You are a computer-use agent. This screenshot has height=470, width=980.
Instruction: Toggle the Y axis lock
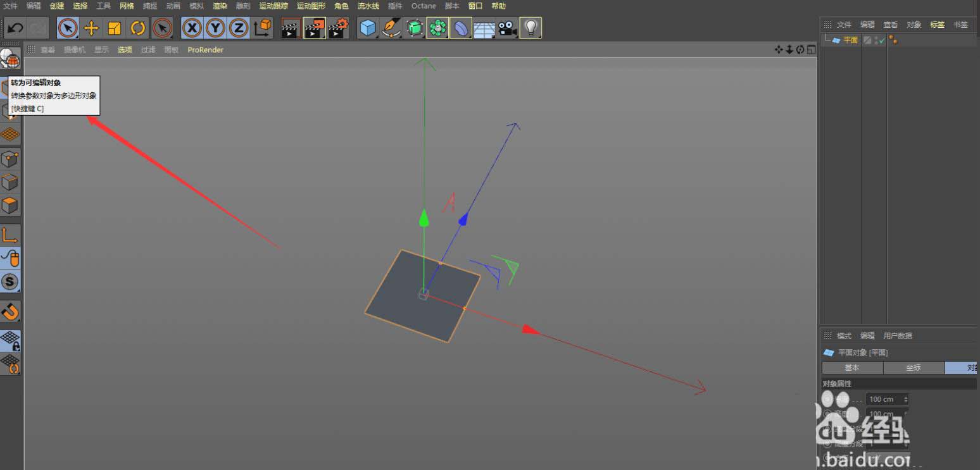(216, 28)
